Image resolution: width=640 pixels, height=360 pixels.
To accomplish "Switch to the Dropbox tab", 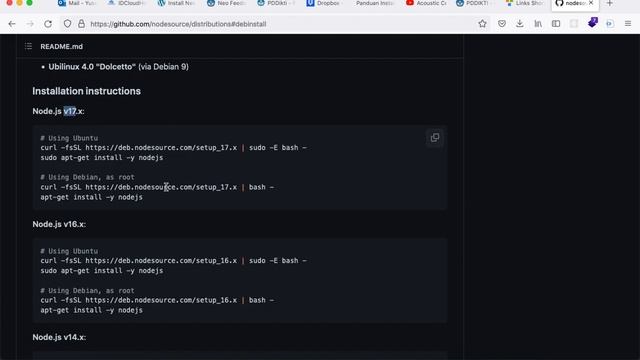I will [x=326, y=3].
